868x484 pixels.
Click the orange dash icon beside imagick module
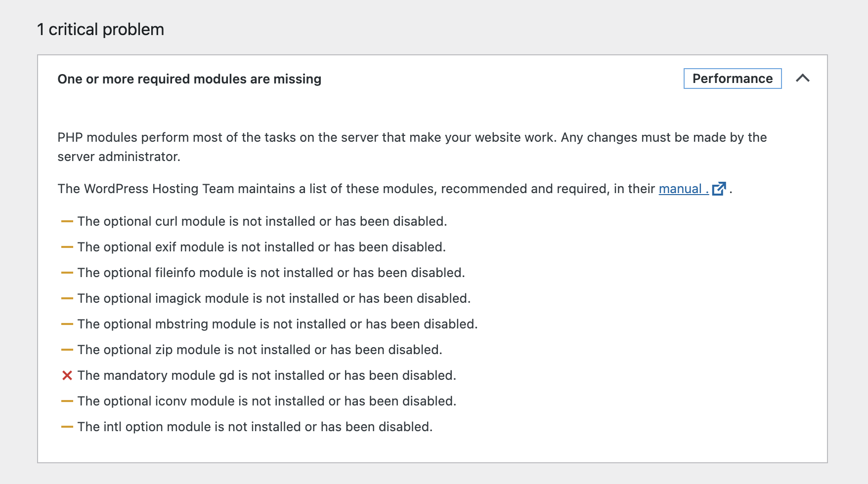tap(67, 298)
